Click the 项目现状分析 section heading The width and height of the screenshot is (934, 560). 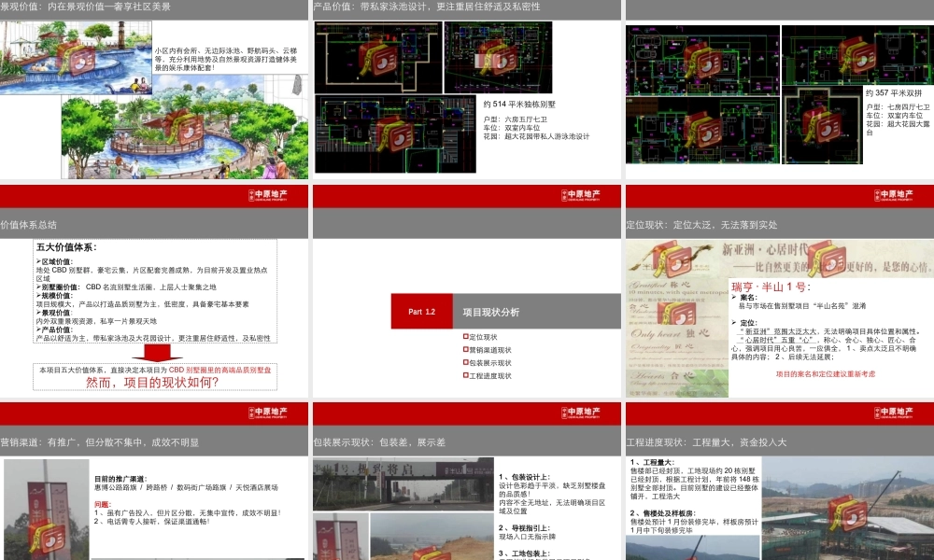pyautogui.click(x=491, y=312)
